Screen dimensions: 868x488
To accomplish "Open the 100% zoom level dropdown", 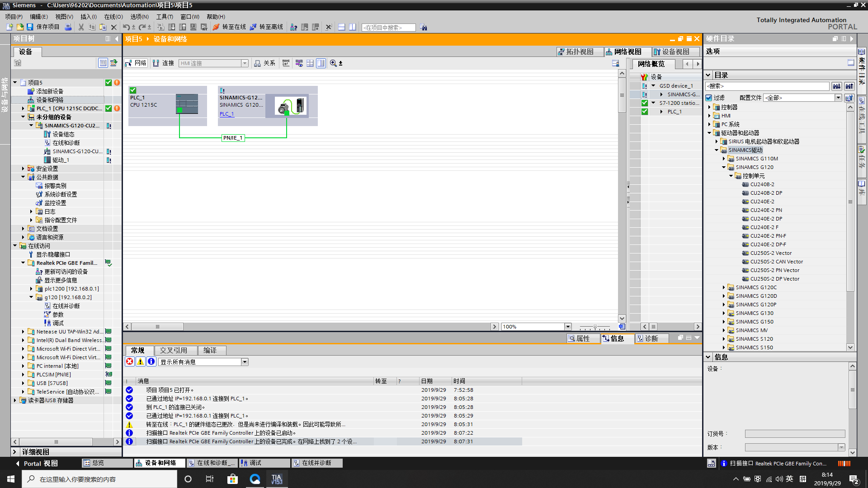I will pos(568,327).
